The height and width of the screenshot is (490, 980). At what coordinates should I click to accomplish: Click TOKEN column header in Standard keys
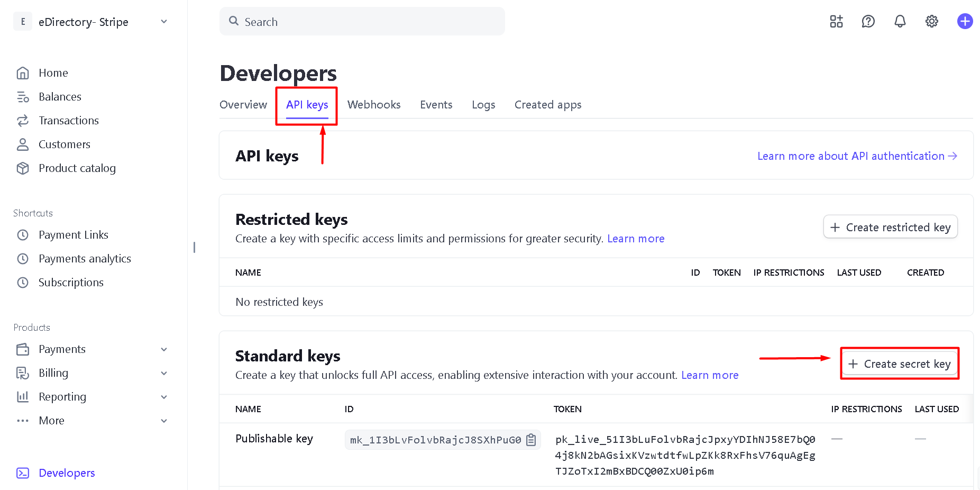pyautogui.click(x=567, y=409)
